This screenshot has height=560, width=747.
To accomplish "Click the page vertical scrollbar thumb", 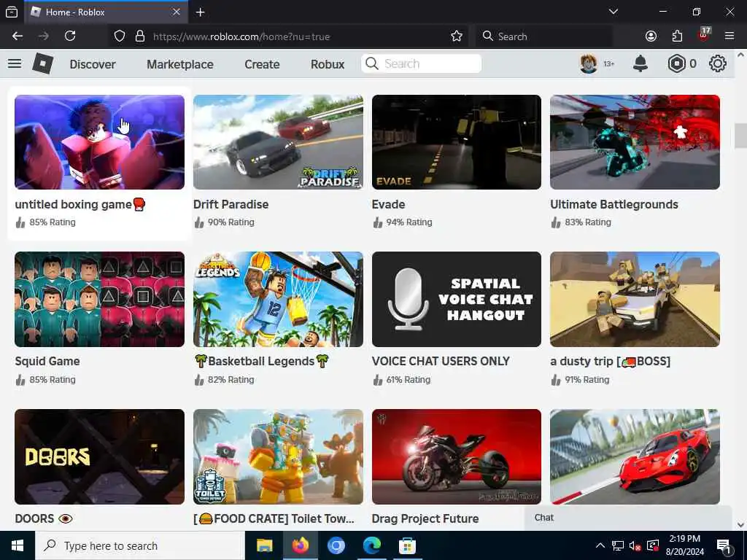I will pos(741,136).
